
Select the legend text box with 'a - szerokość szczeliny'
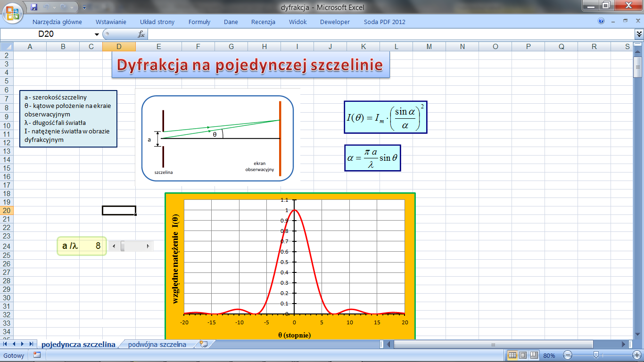[68, 119]
